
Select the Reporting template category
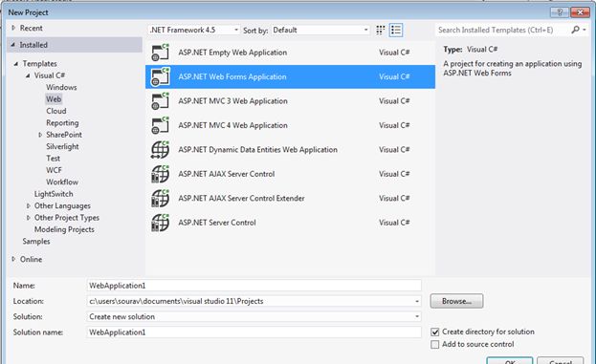pyautogui.click(x=62, y=123)
